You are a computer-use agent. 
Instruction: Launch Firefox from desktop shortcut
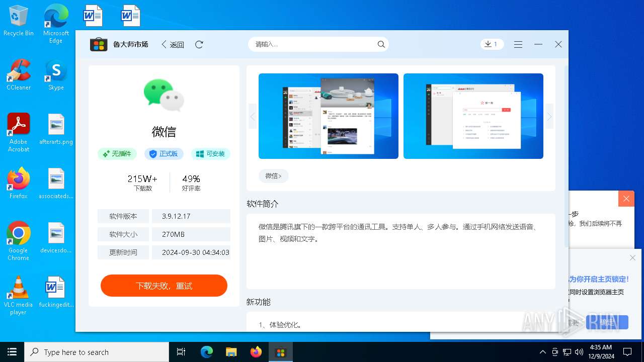tap(19, 183)
